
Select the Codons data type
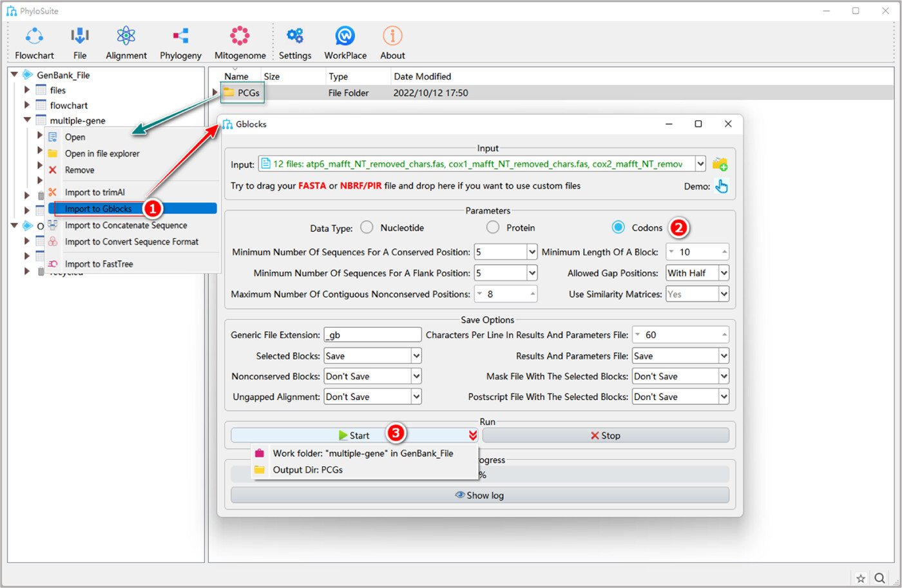(618, 227)
